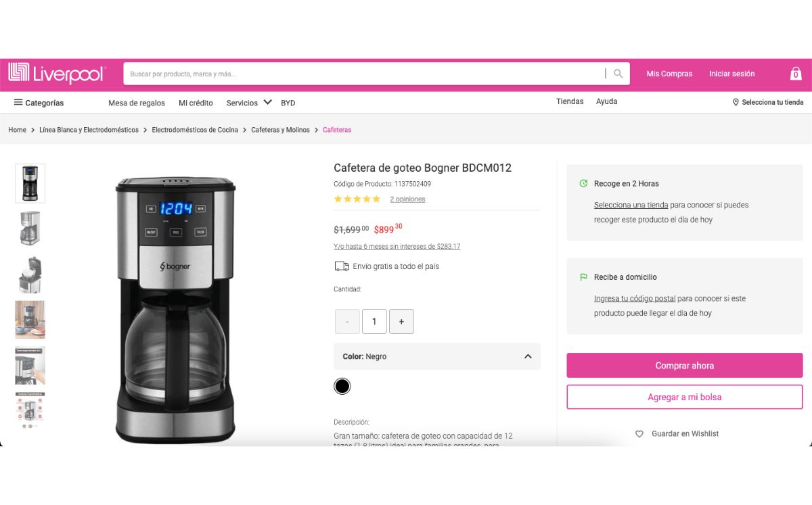This screenshot has height=505, width=812.
Task: Click the Agregar a mi bolsa button
Action: [685, 397]
